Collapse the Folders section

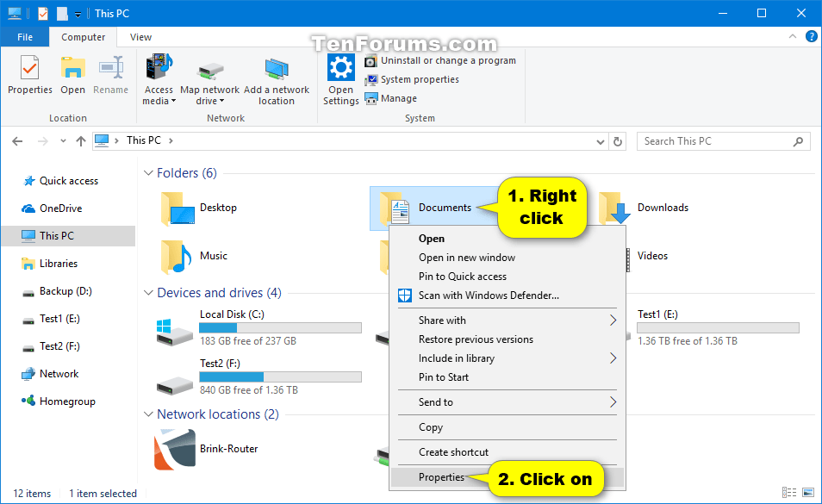click(x=147, y=172)
